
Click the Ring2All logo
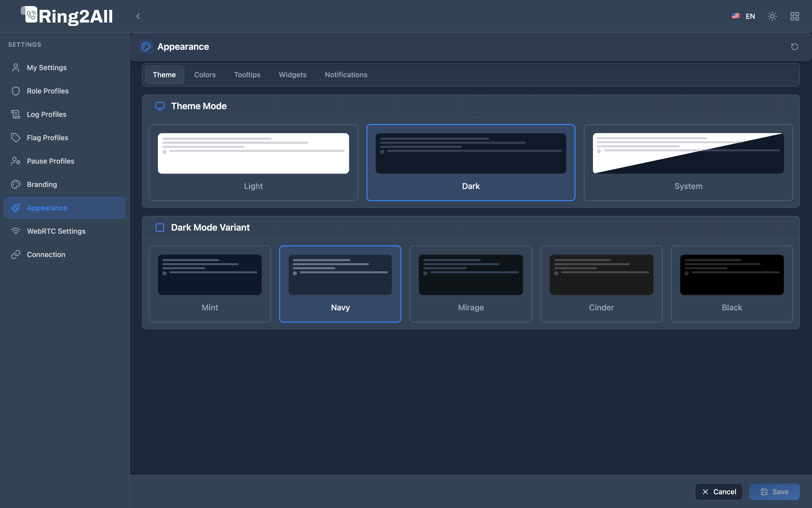tap(67, 16)
